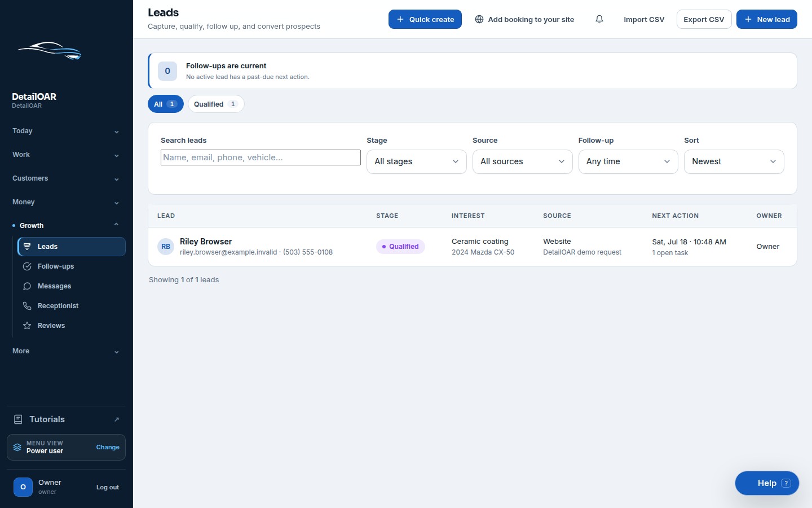Expand the Today sidebar section

(x=66, y=131)
